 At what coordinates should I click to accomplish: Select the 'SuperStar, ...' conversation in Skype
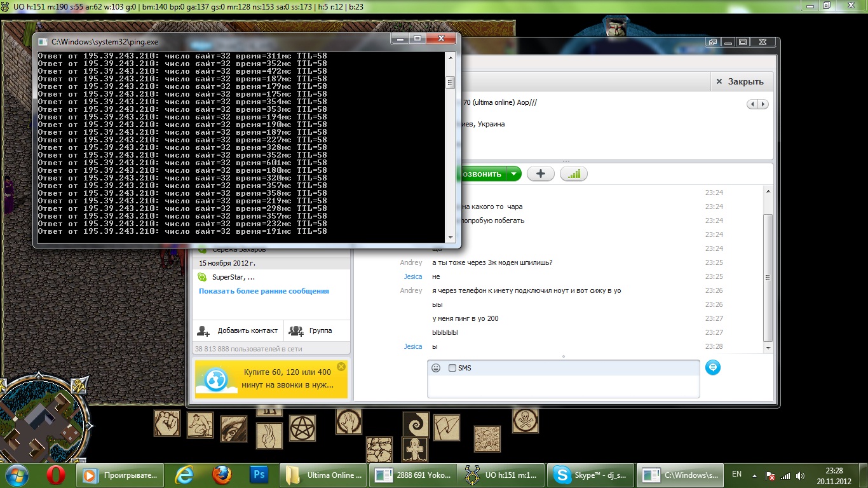(271, 277)
